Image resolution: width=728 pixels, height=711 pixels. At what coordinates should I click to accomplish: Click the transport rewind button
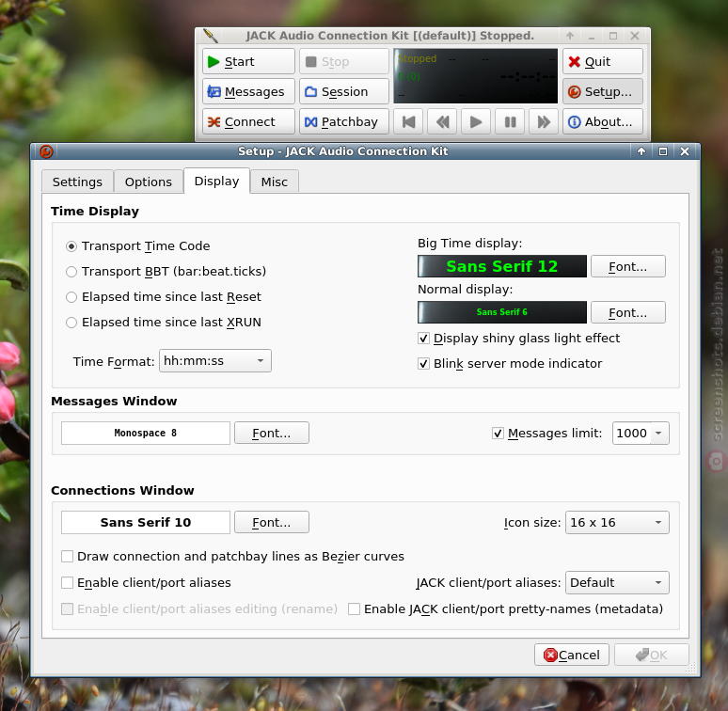point(442,121)
